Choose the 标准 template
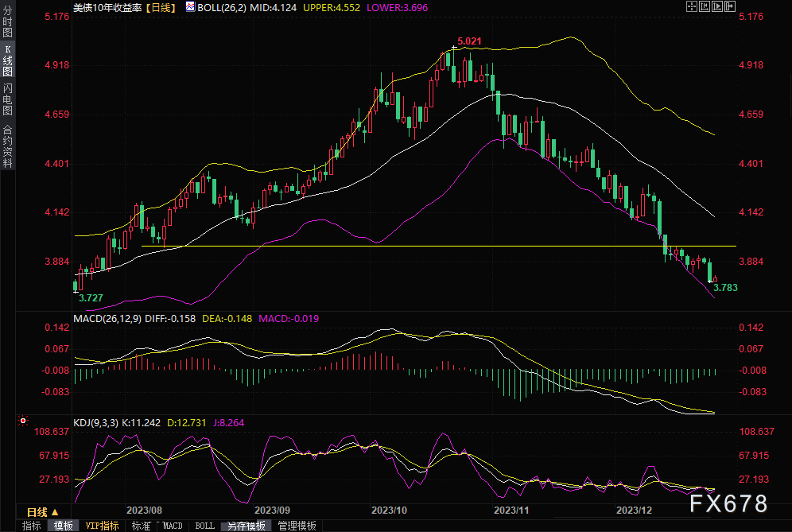The height and width of the screenshot is (532, 792). point(141,526)
